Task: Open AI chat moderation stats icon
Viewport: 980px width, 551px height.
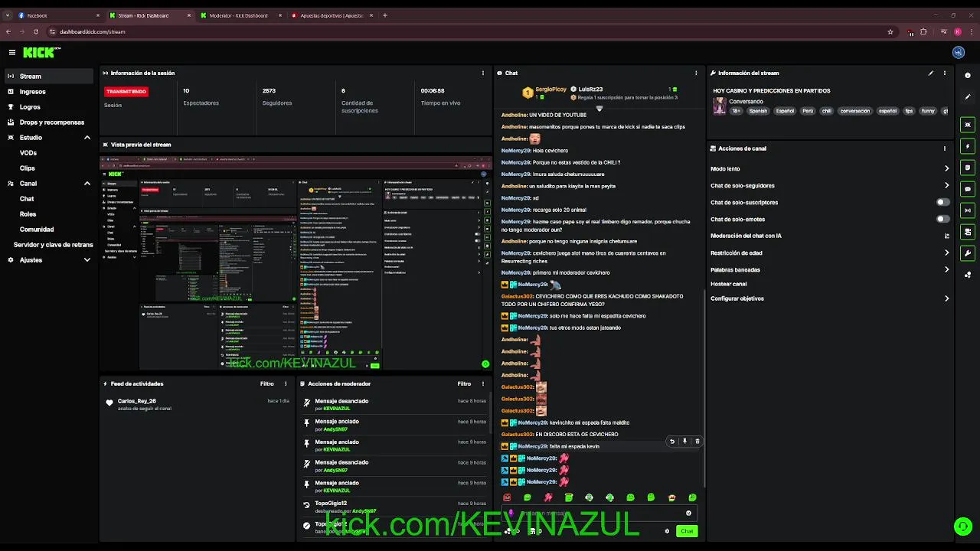Action: coord(946,236)
